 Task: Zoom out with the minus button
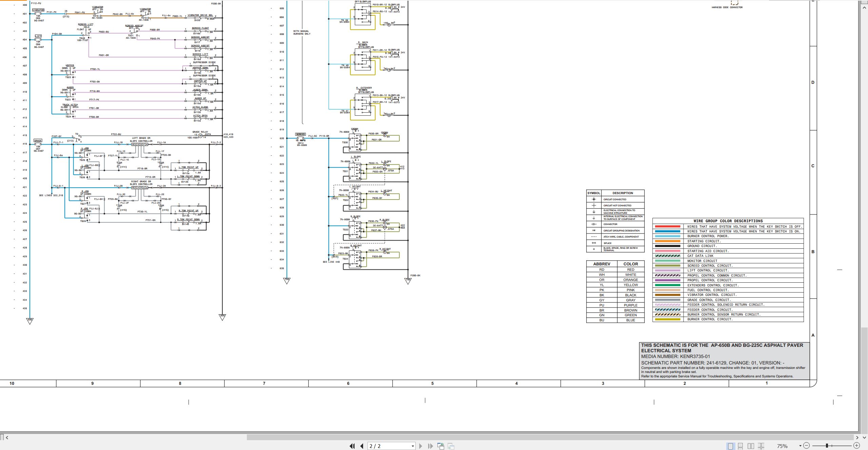click(x=806, y=446)
